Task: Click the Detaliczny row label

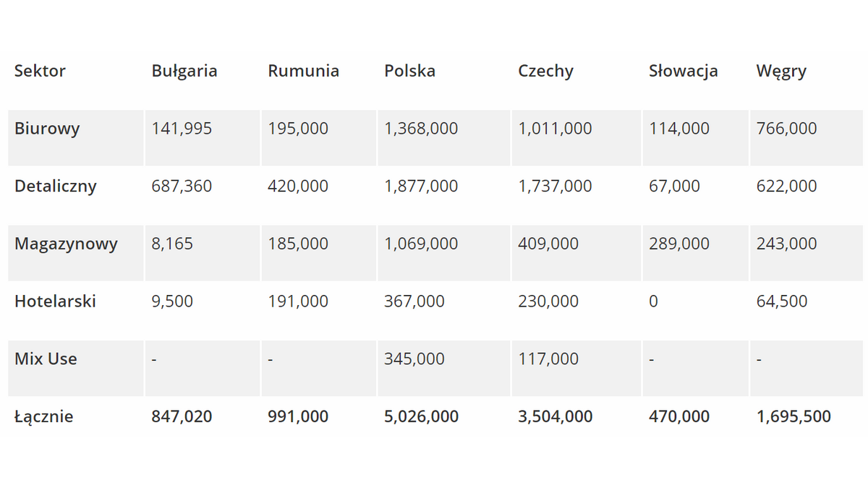Action: click(55, 186)
